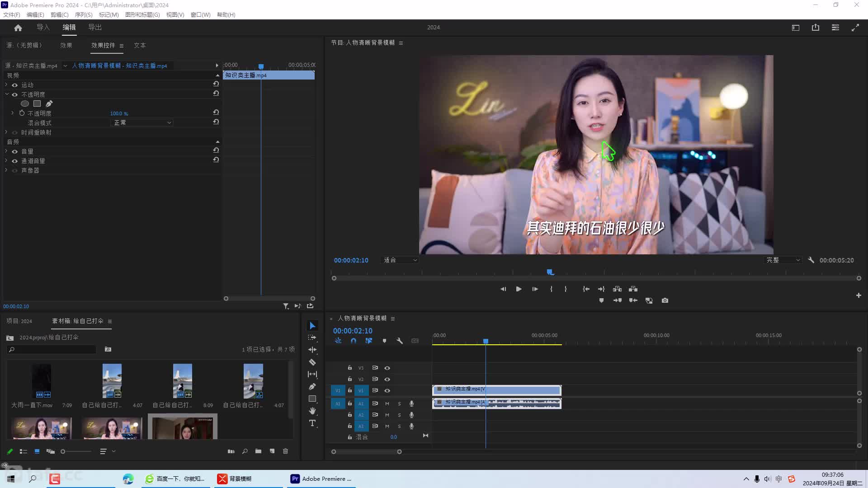Screen dimensions: 868x488
Task: Open the Sequence menu
Action: 83,15
